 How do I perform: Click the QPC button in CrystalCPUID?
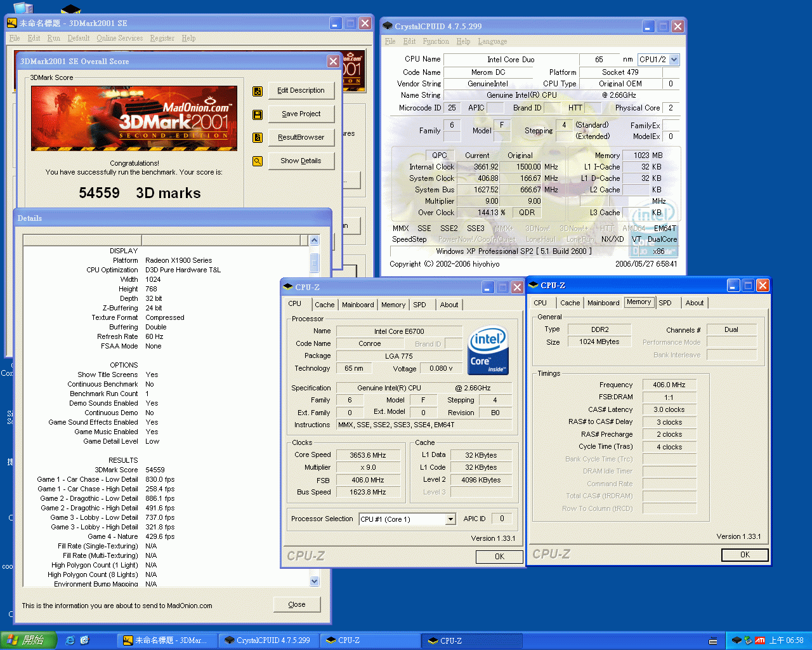coord(440,156)
